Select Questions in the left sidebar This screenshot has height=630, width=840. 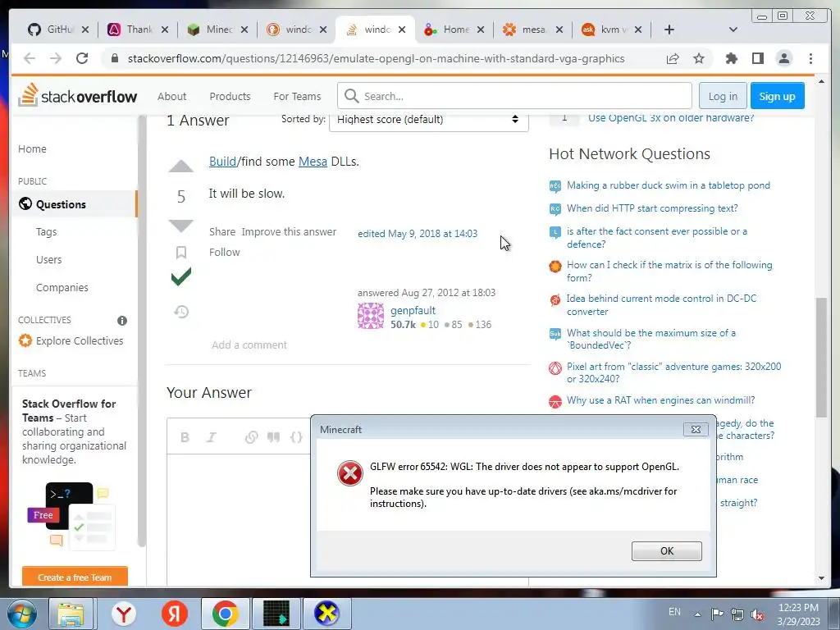click(x=74, y=204)
